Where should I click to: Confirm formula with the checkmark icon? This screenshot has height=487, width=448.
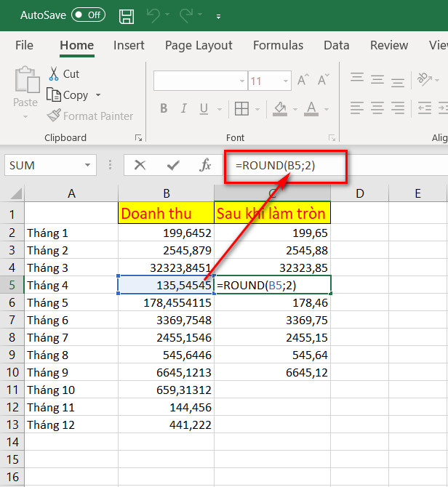click(173, 165)
